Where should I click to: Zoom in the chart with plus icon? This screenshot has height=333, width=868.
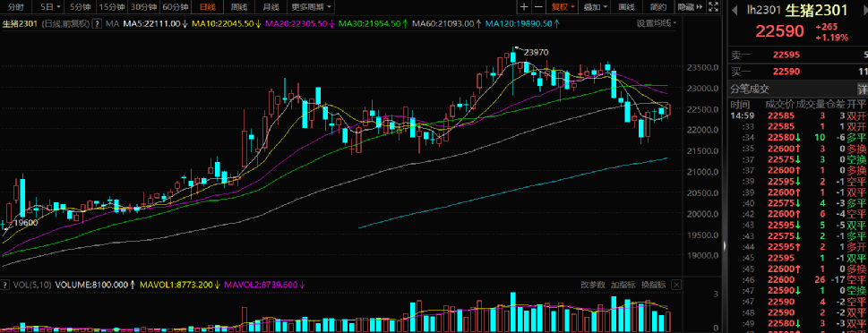524,7
